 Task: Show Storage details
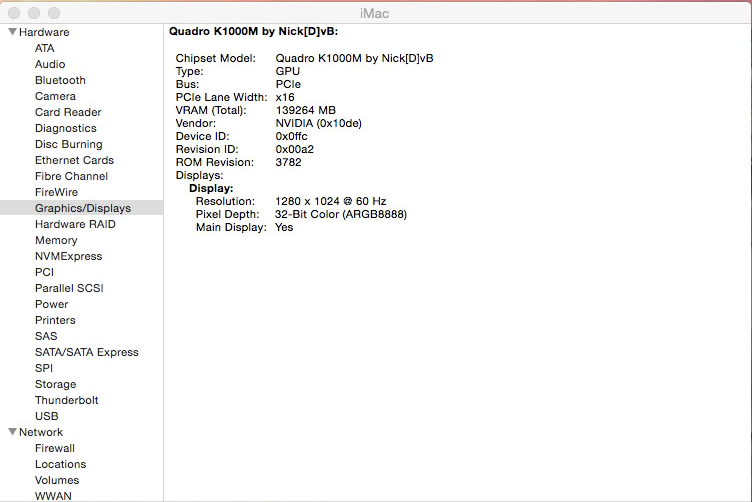[56, 384]
